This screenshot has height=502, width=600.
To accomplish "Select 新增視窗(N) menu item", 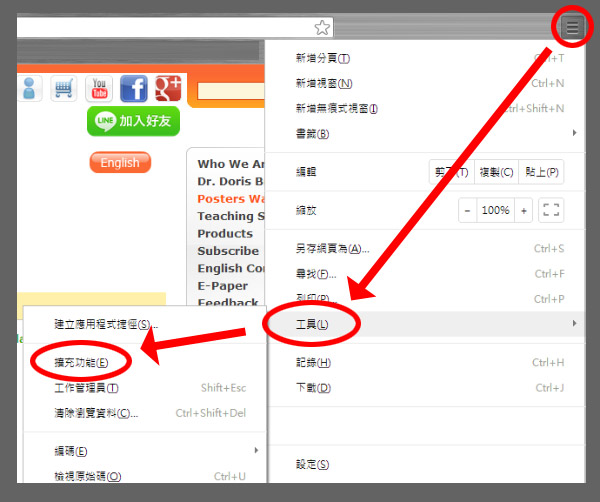I will tap(425, 83).
